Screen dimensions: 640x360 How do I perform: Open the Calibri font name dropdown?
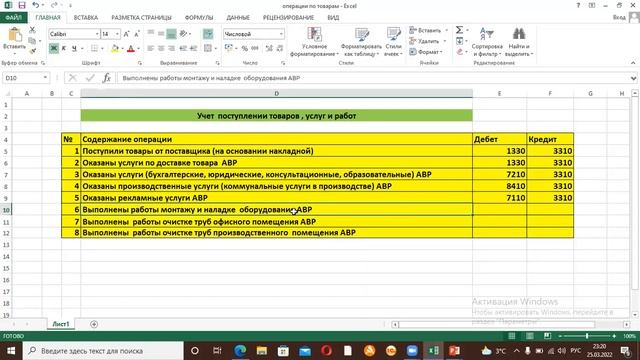(97, 34)
